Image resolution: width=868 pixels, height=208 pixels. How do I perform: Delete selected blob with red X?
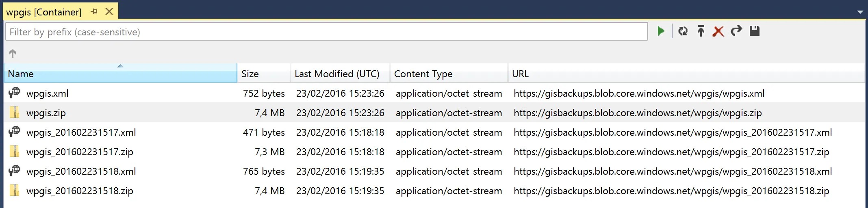(x=718, y=31)
